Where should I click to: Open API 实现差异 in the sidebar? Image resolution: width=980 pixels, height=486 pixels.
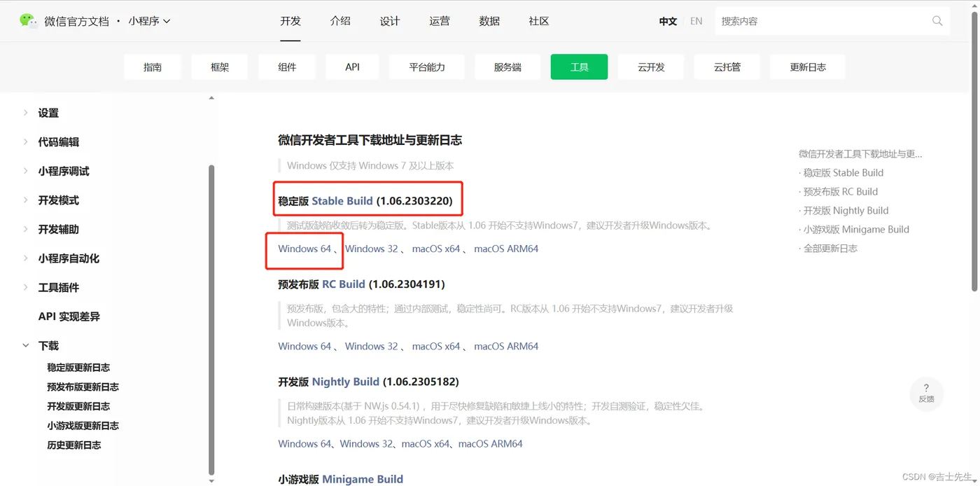69,317
